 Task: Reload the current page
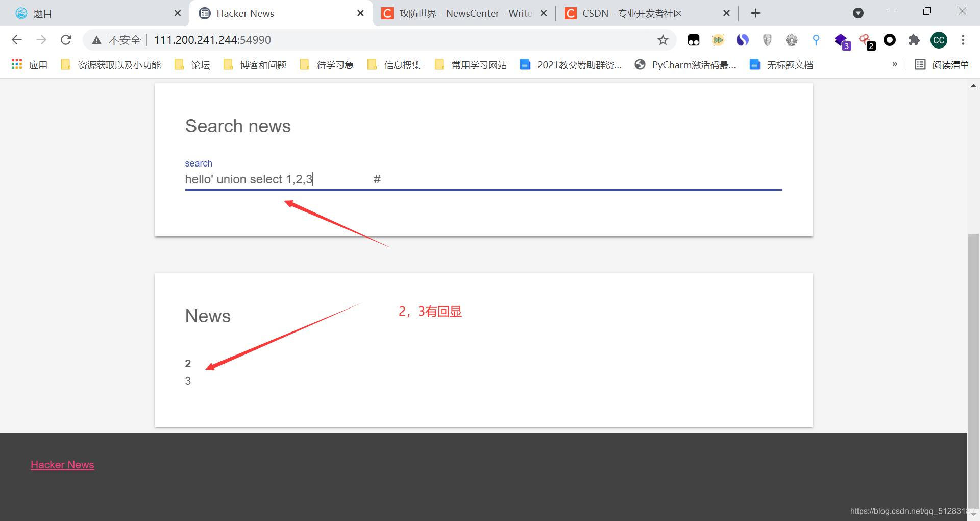click(66, 40)
